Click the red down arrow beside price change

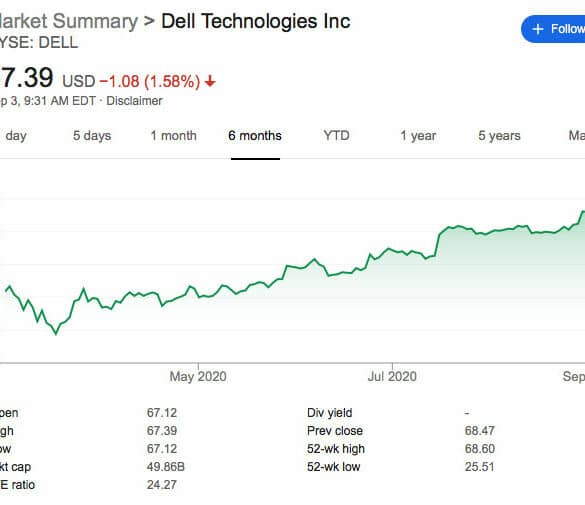pos(210,81)
